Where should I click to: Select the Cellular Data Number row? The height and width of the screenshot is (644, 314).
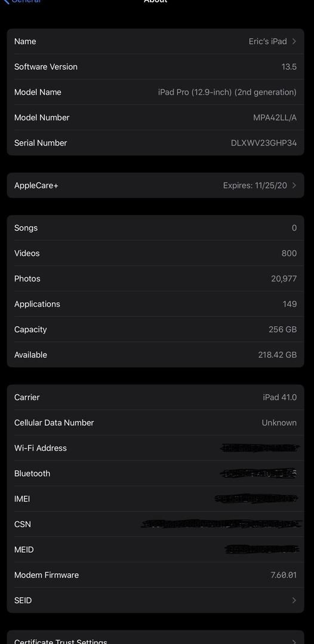(x=155, y=423)
